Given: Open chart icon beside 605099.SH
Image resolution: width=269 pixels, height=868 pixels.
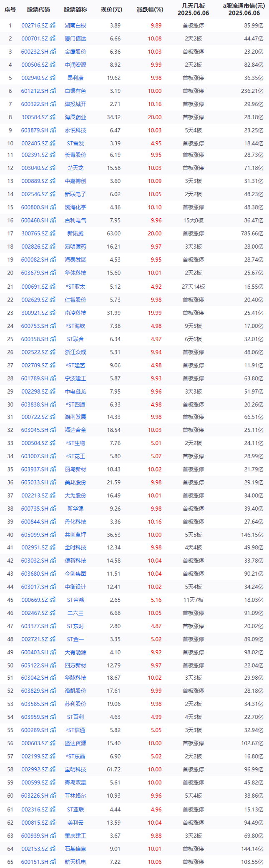Looking at the screenshot, I should click(x=53, y=534).
